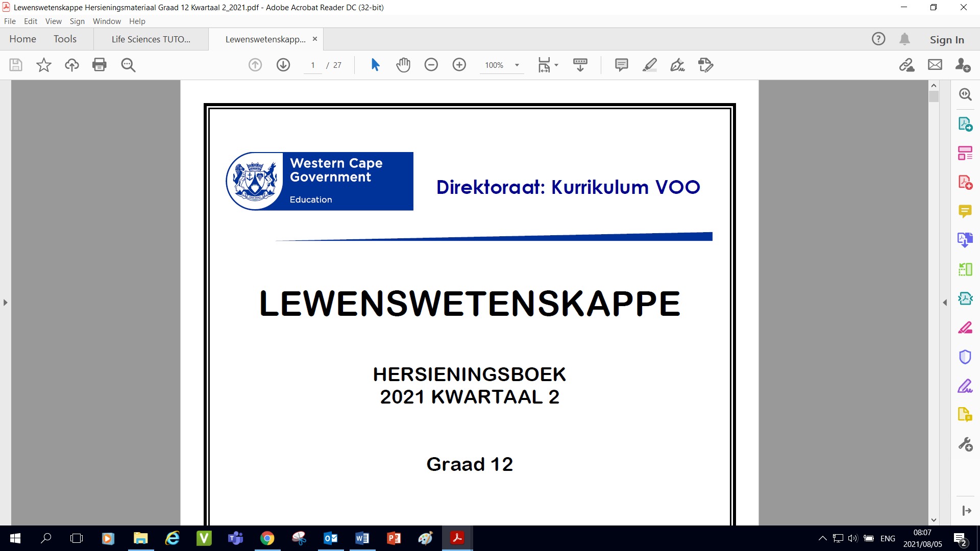
Task: Open Compress PDF tool in right pane
Action: pyautogui.click(x=965, y=298)
